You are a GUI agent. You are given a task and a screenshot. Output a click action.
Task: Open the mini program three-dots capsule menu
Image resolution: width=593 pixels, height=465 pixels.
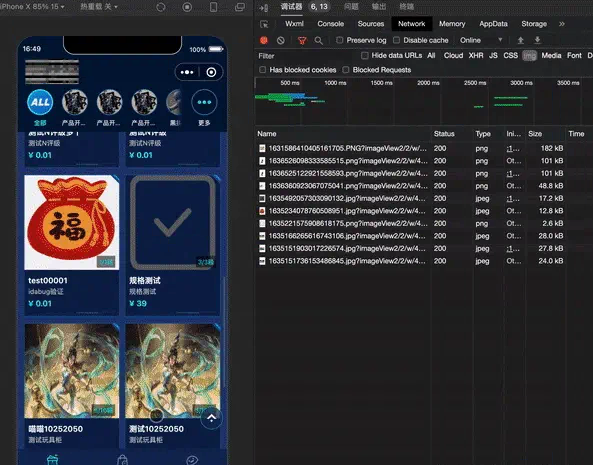(x=187, y=72)
